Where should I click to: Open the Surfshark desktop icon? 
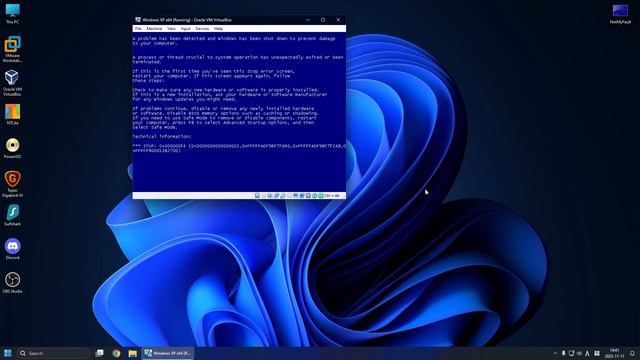click(x=12, y=215)
